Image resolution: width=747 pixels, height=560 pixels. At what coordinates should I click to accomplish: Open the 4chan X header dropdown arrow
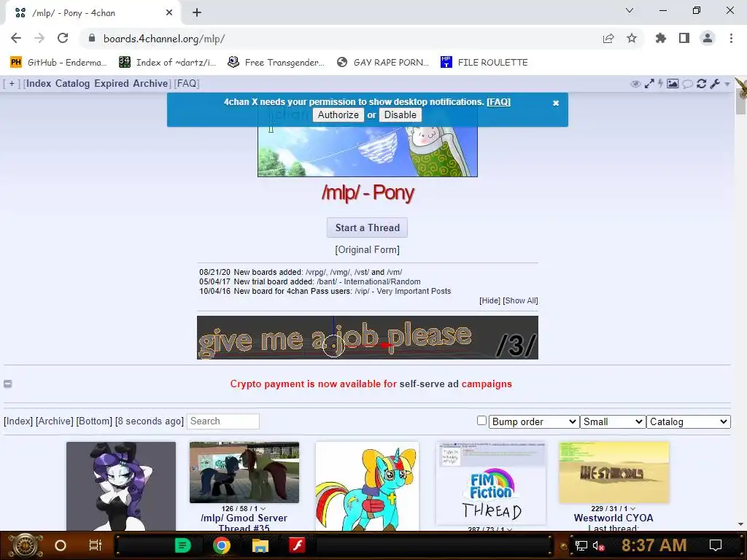pos(727,84)
